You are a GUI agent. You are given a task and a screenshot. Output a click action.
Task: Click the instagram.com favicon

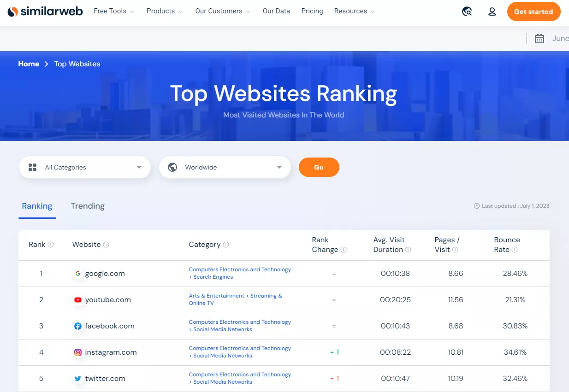pyautogui.click(x=78, y=352)
